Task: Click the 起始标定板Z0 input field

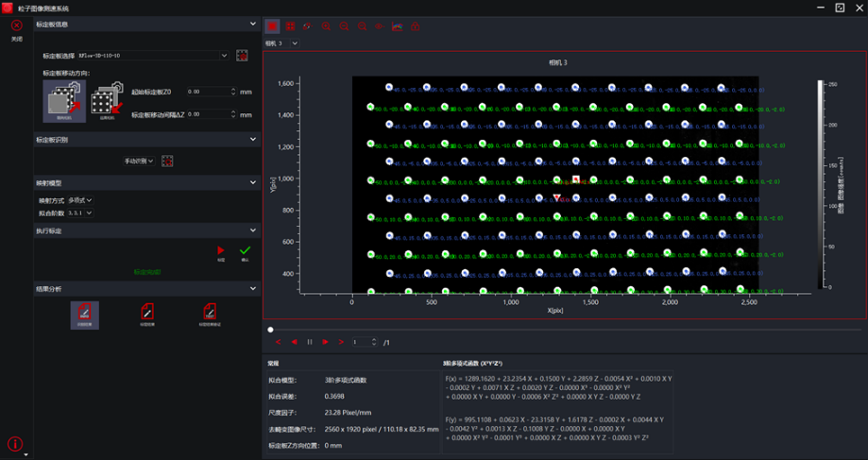Action: click(207, 92)
